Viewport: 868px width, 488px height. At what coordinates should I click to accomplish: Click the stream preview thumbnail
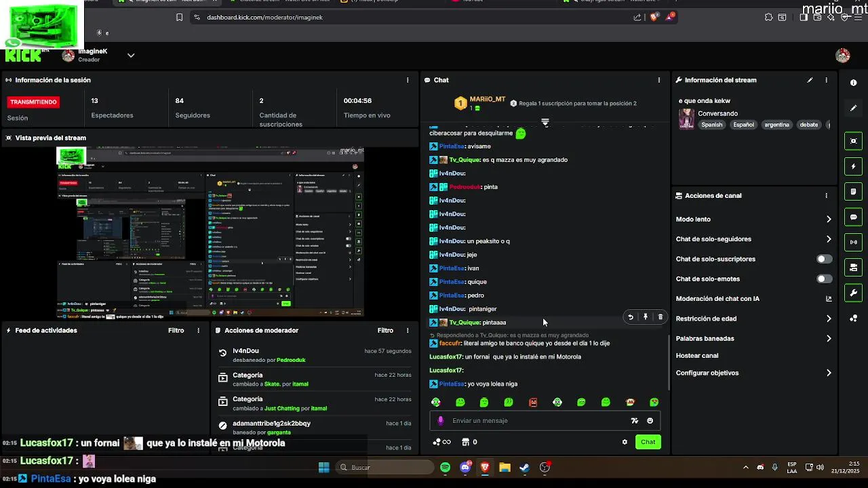[x=210, y=232]
